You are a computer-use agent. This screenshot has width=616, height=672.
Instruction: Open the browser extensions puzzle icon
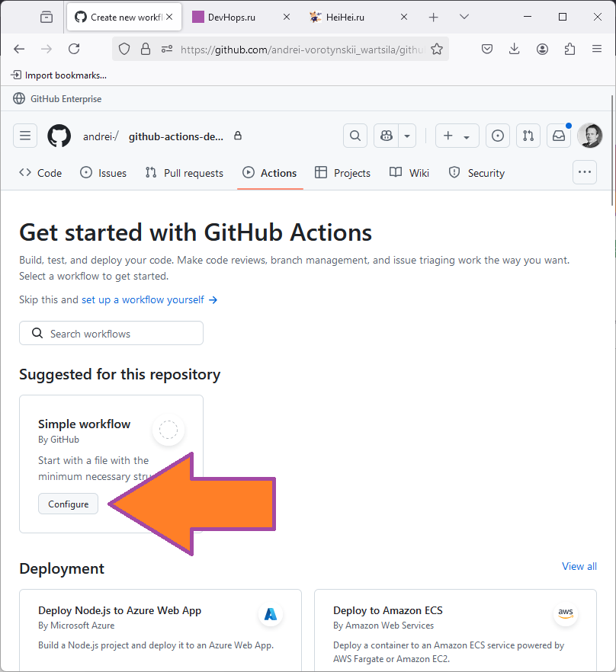tap(569, 49)
